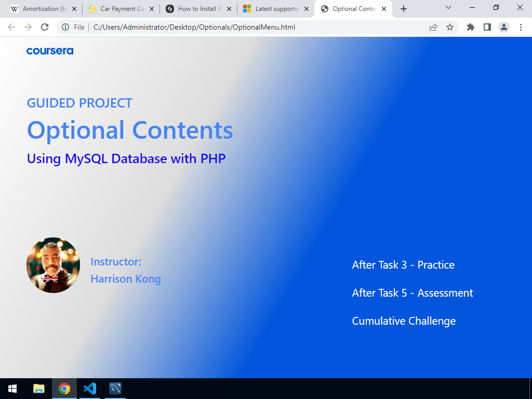Open MySQL Workbench from the taskbar
The width and height of the screenshot is (532, 399).
[115, 389]
